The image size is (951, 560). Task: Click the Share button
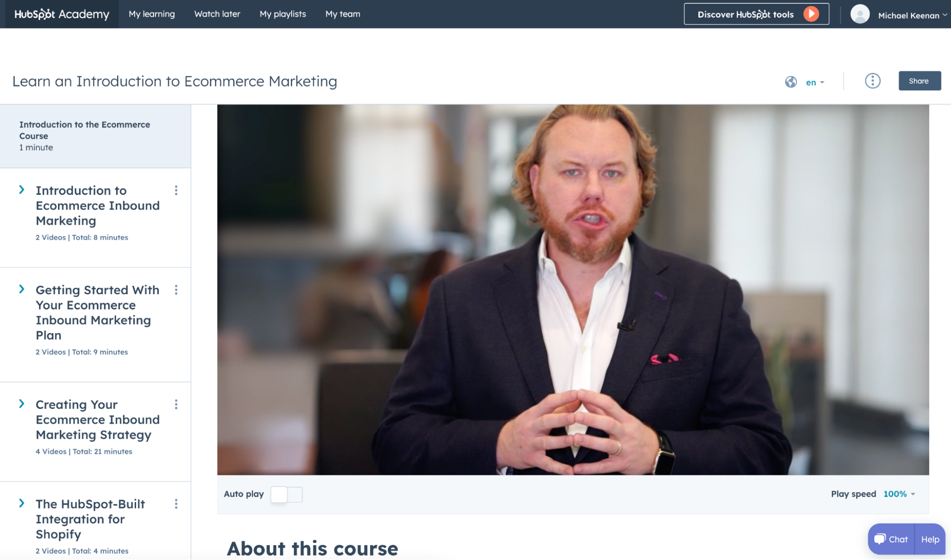click(x=918, y=80)
